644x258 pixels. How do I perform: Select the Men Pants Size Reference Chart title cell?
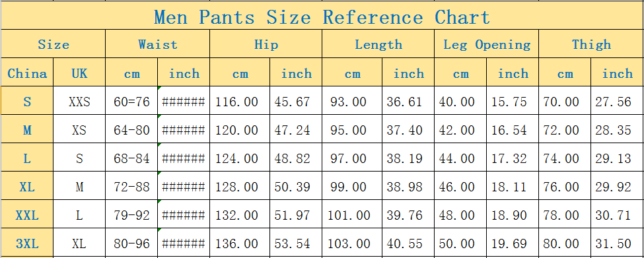pyautogui.click(x=322, y=15)
